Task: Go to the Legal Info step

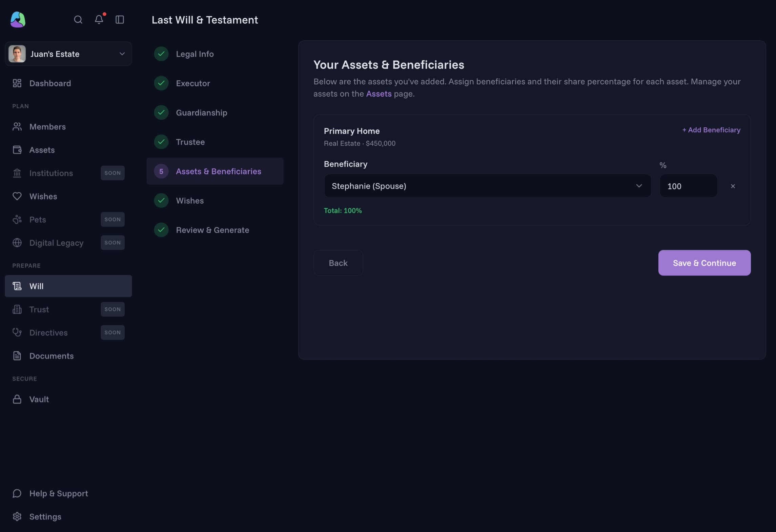Action: pos(215,54)
